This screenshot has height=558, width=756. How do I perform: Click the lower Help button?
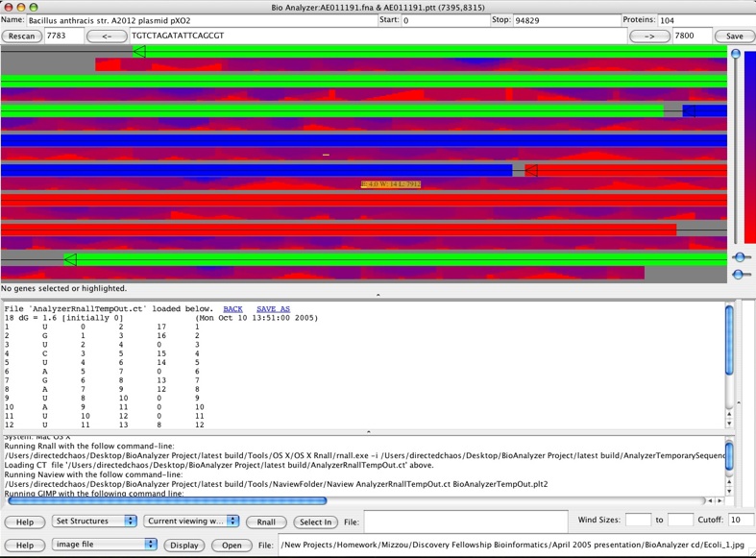[25, 545]
